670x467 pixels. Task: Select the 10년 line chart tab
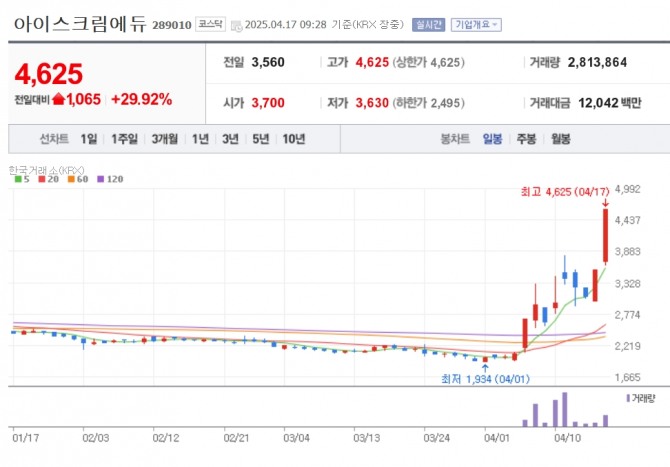294,139
